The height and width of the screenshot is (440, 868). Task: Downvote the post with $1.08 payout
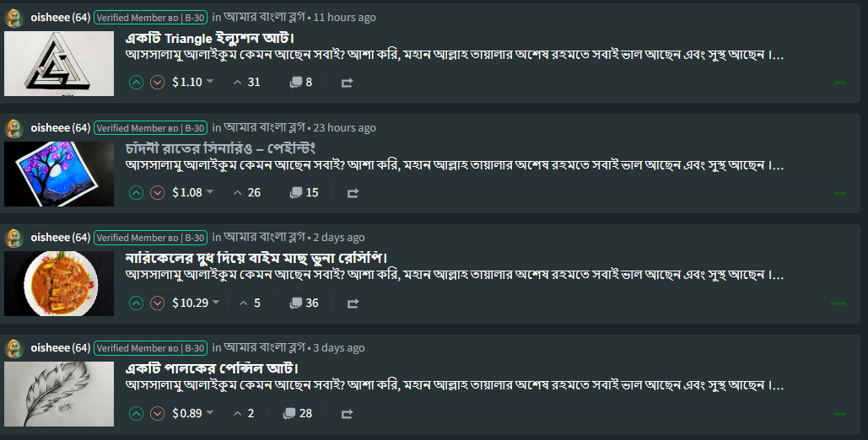point(157,193)
